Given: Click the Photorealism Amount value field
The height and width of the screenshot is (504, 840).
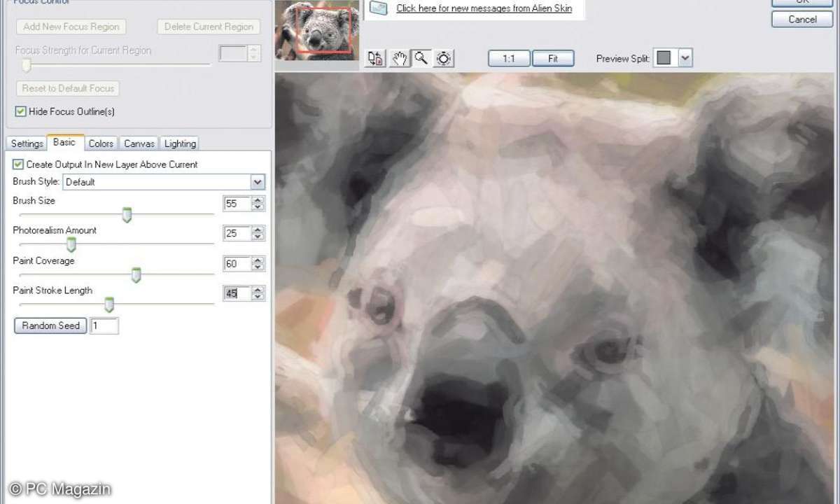Looking at the screenshot, I should [237, 234].
